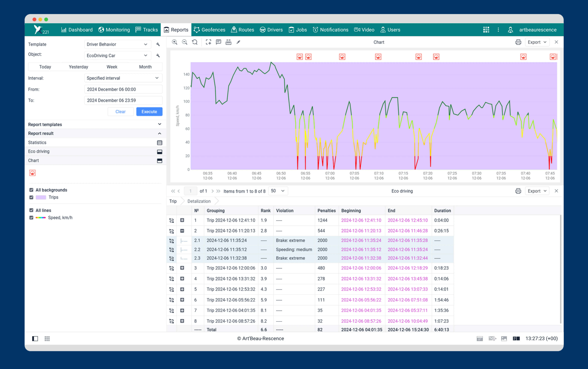Viewport: 588px width, 369px height.
Task: Toggle the split view icon in status bar
Action: click(x=516, y=338)
